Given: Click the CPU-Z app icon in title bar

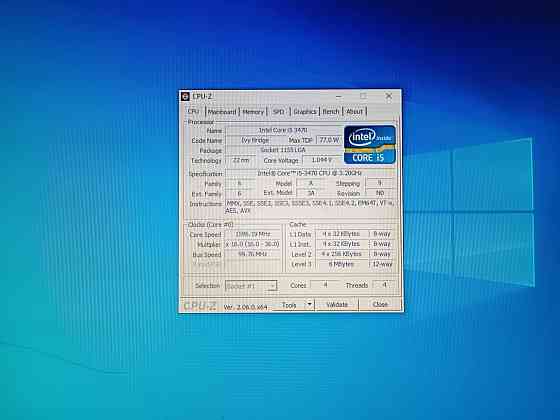Looking at the screenshot, I should tap(185, 97).
